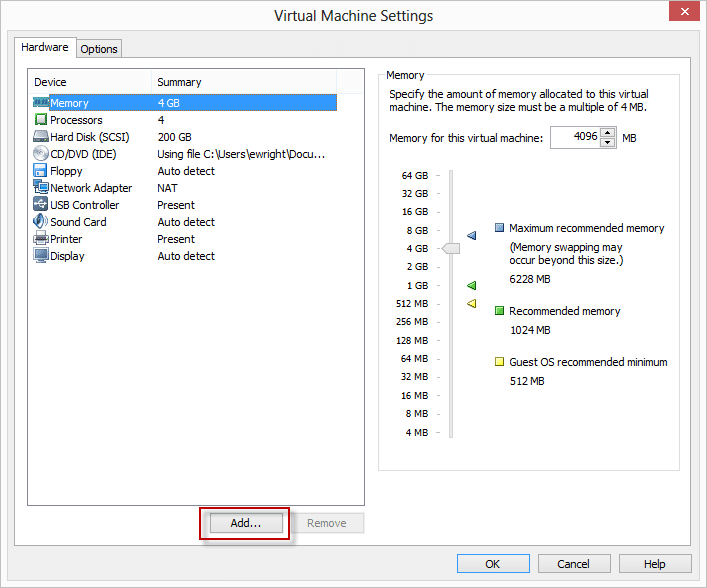Select the Floppy drive icon
This screenshot has width=707, height=588.
pos(41,171)
